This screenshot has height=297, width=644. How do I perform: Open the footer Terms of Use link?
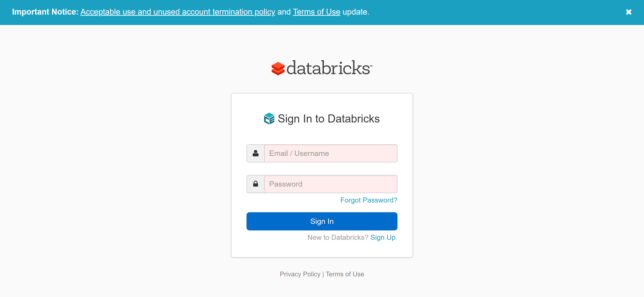click(x=345, y=274)
